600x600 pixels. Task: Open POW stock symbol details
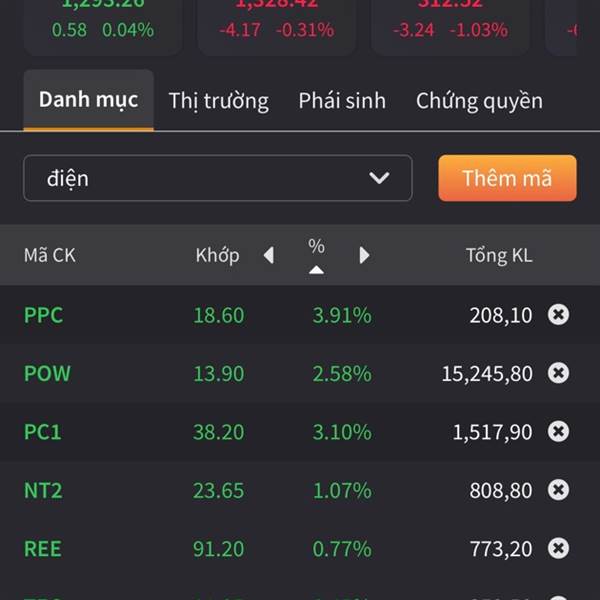click(47, 373)
